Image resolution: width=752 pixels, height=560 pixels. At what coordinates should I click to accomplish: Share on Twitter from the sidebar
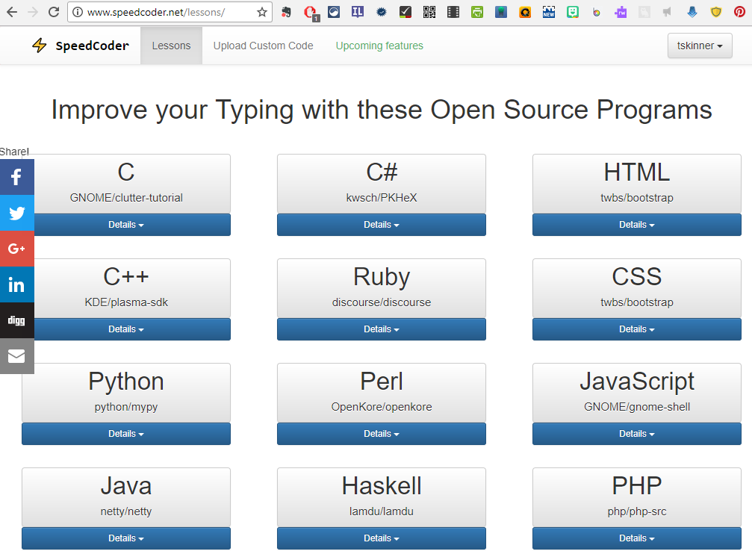(x=16, y=213)
